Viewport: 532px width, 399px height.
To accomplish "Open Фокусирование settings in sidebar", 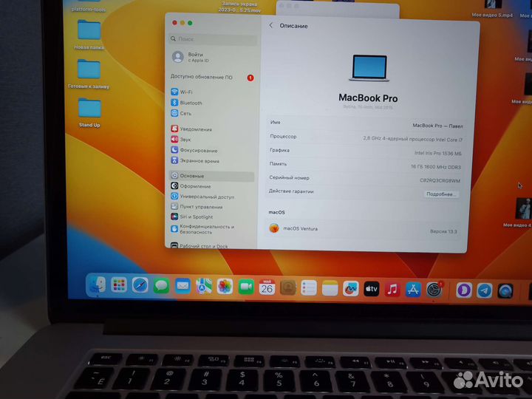I will 194,150.
